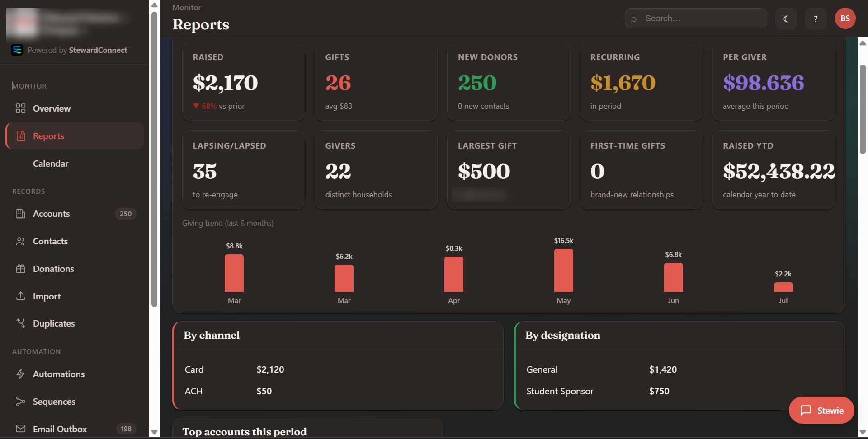
Task: Click the main page scrollbar thumb
Action: pos(863,109)
